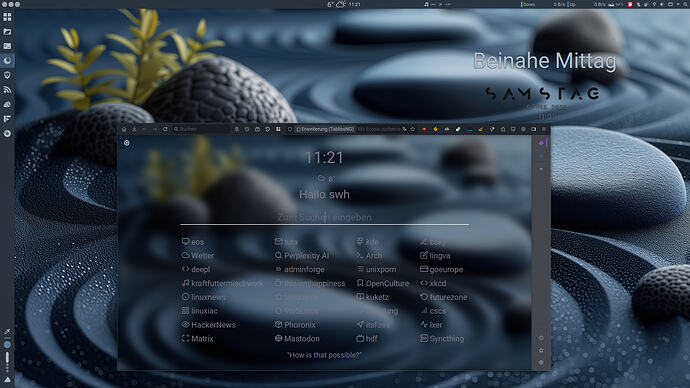Open the lingva shortcut link

pos(435,256)
